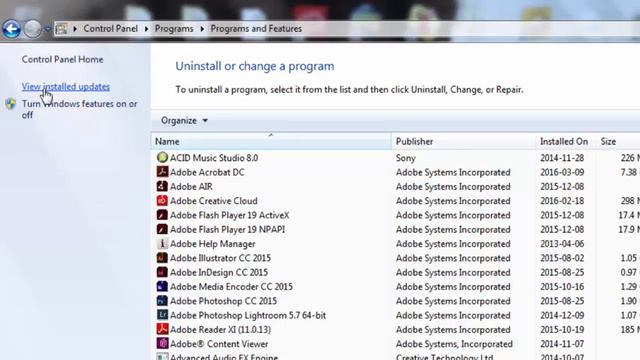
Task: Select Adobe Media Encoder CC 2015 entry
Action: pyautogui.click(x=231, y=287)
